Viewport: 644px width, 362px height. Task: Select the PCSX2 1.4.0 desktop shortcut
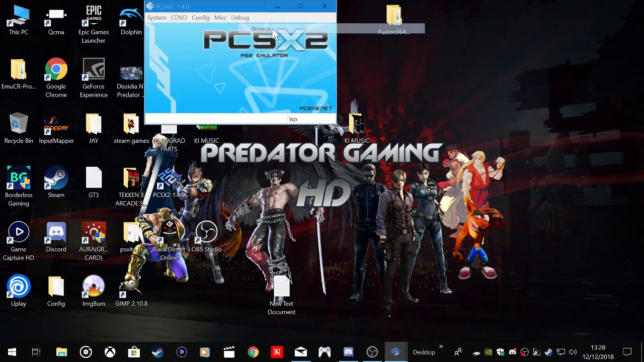tap(169, 183)
